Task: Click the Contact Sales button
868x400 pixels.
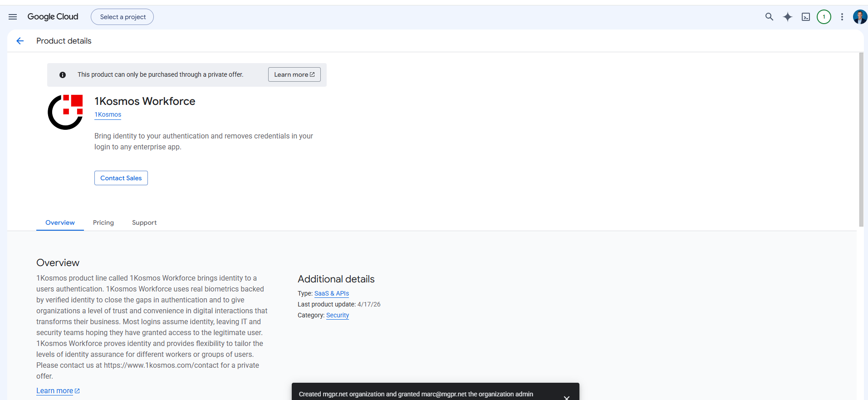Action: pyautogui.click(x=121, y=178)
